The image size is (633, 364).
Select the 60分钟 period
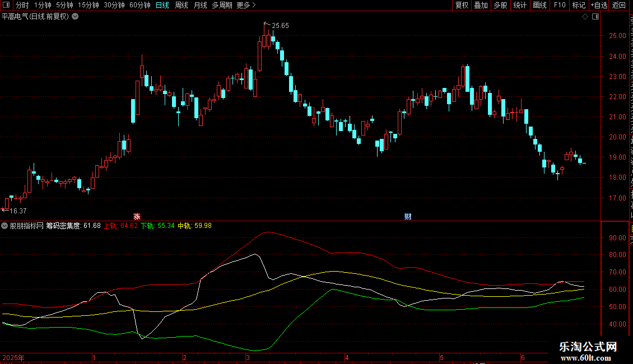[140, 5]
